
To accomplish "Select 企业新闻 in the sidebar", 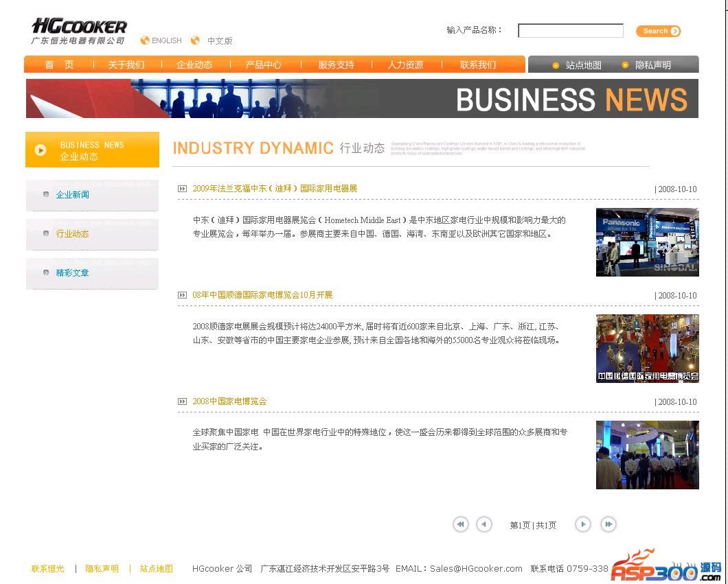I will tap(72, 195).
